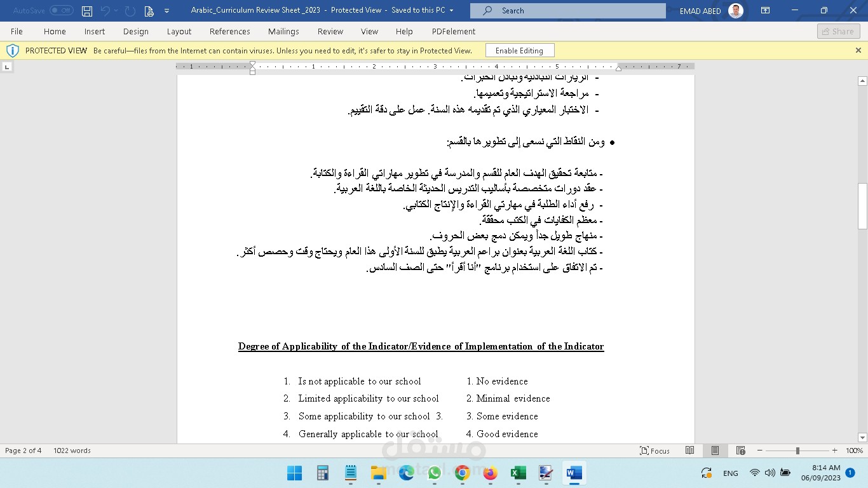
Task: Click the text "Limited applicability to our school"
Action: [x=369, y=398]
